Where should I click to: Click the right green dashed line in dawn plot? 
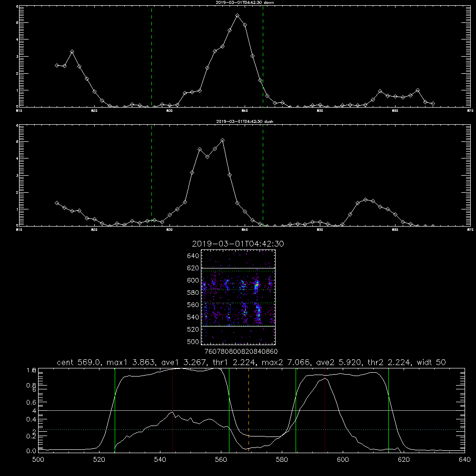point(263,56)
